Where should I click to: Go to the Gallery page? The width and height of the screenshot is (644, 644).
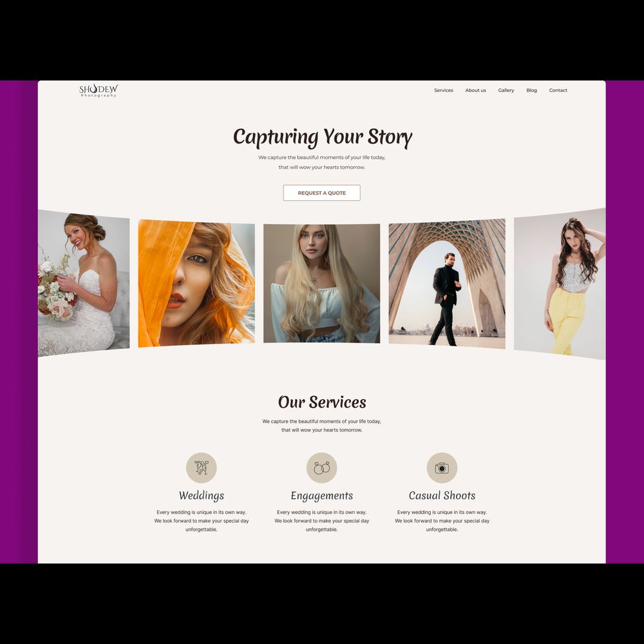(506, 90)
